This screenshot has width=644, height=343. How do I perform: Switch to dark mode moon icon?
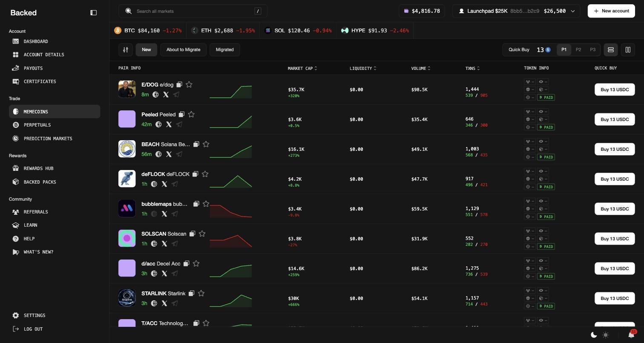(594, 335)
